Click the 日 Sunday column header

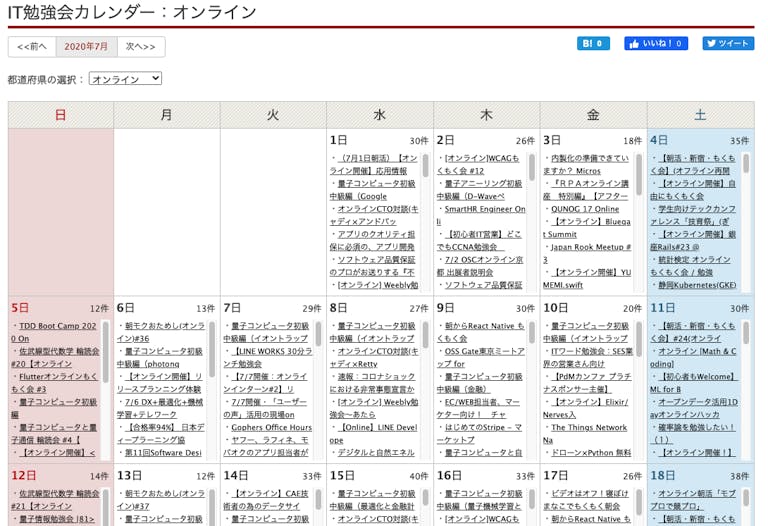coord(61,115)
